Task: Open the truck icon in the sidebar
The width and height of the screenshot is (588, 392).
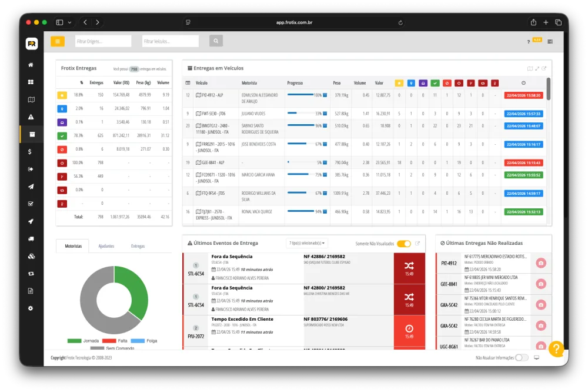Action: pyautogui.click(x=31, y=239)
